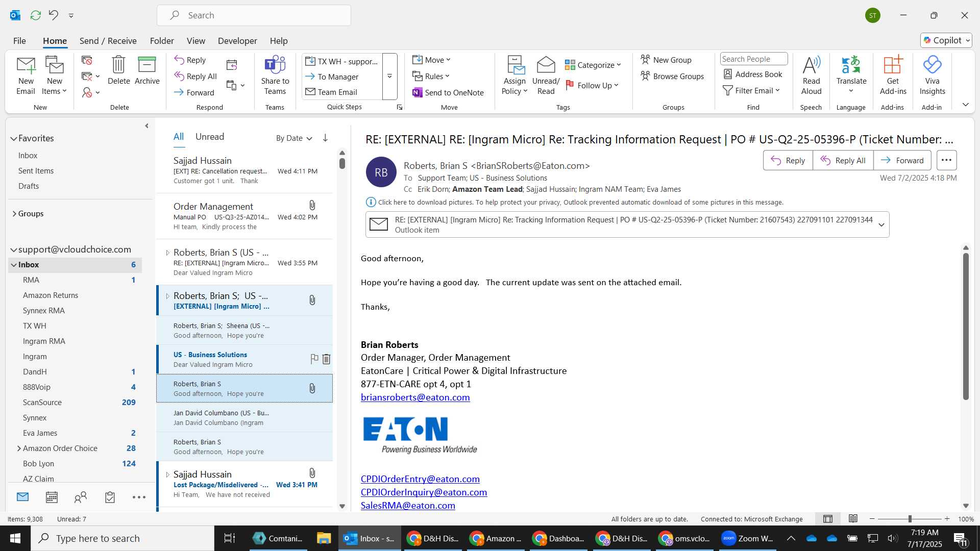Open Zoom Workplace in taskbar
The width and height of the screenshot is (980, 551).
pos(747,539)
